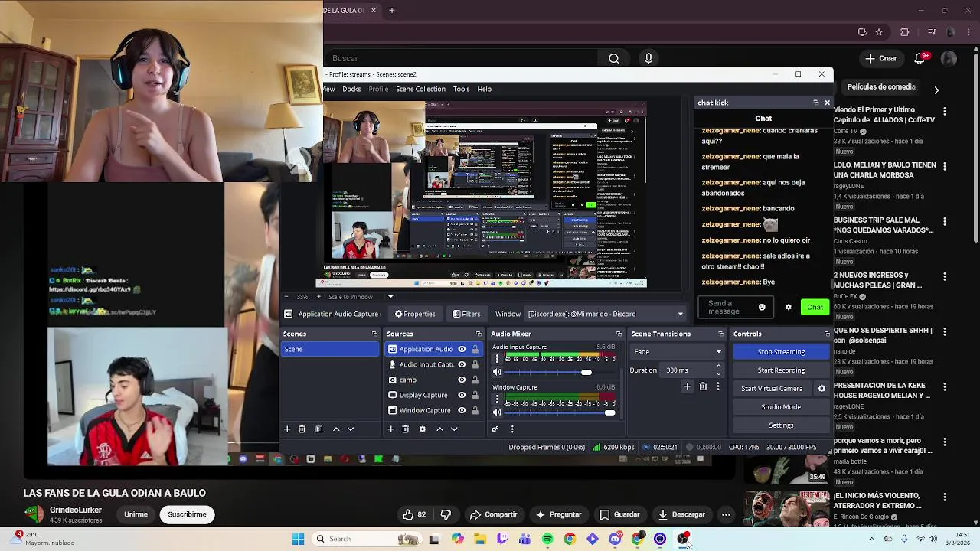Screen dimensions: 980x551
Task: Toggle lock on Audio Input Capture source
Action: click(475, 364)
